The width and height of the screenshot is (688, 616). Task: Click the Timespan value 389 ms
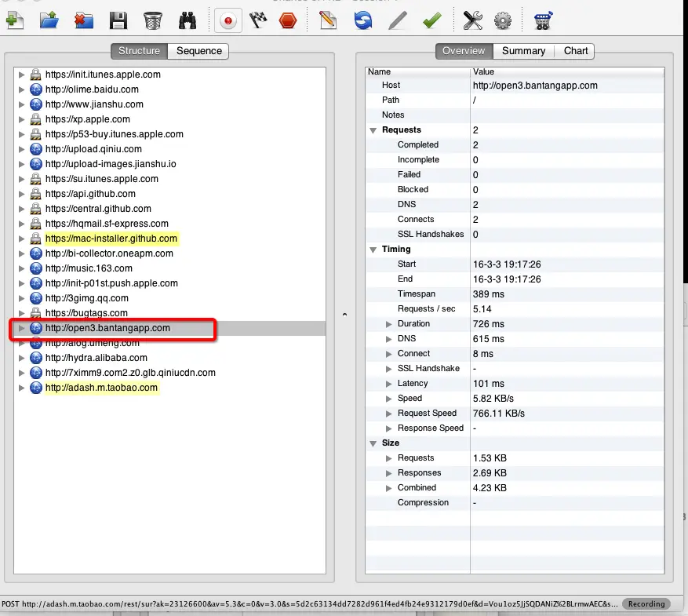click(x=489, y=294)
